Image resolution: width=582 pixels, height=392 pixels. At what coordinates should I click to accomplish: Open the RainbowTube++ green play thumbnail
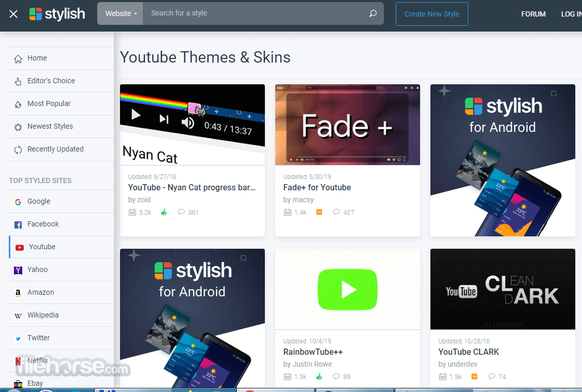coord(348,289)
